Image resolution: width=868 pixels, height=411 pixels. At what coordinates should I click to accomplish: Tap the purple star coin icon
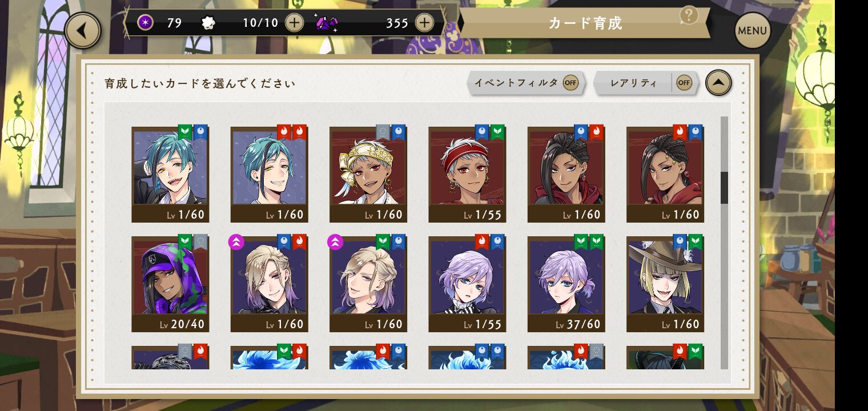point(146,23)
